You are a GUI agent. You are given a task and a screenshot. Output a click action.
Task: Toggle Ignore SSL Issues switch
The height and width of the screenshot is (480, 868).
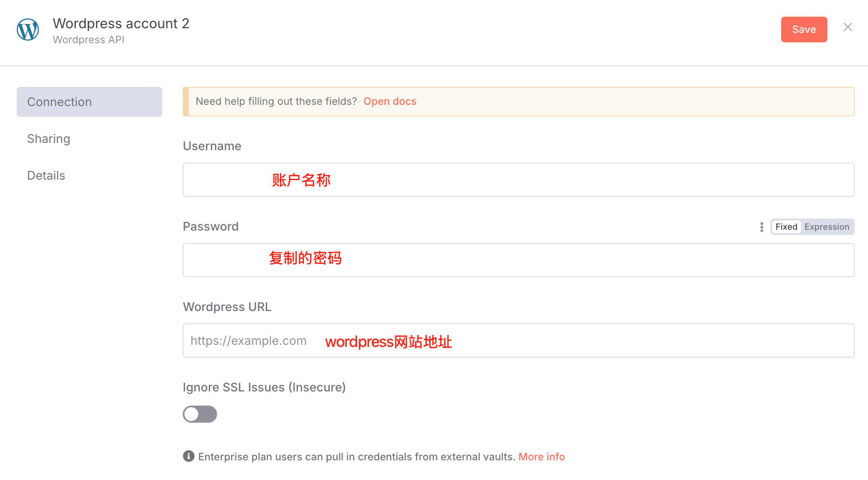200,414
